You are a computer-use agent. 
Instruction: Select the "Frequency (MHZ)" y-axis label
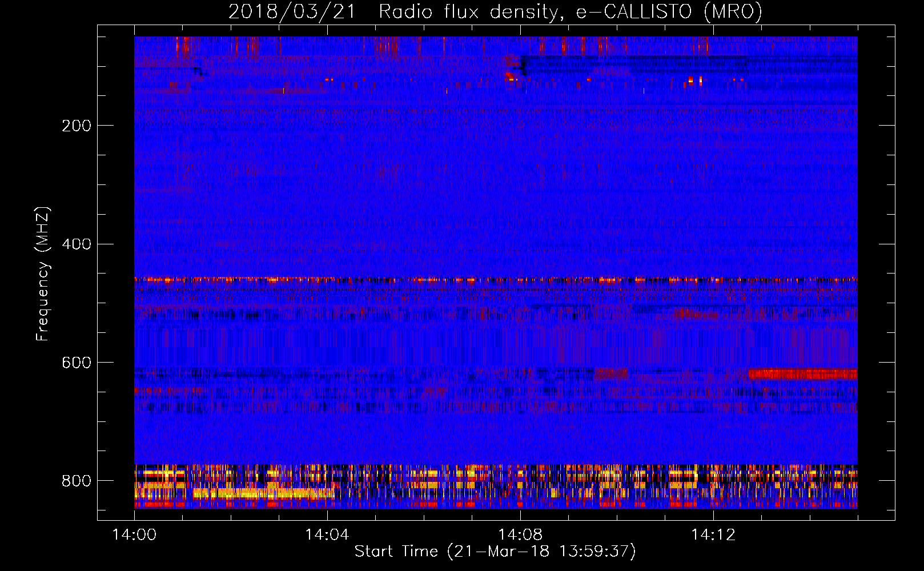43,274
